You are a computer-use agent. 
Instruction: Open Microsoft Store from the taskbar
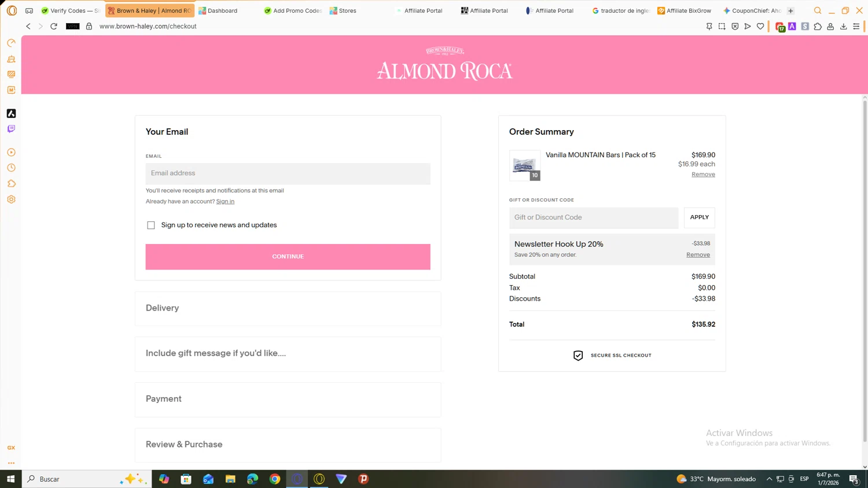pos(186,479)
